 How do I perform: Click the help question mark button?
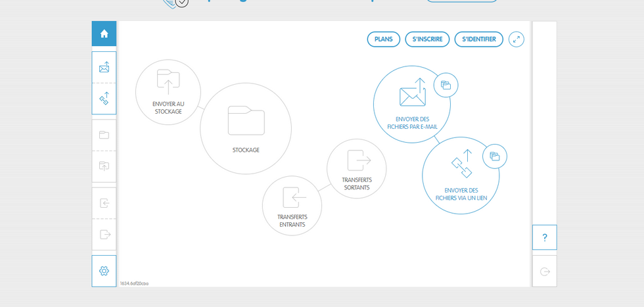544,237
